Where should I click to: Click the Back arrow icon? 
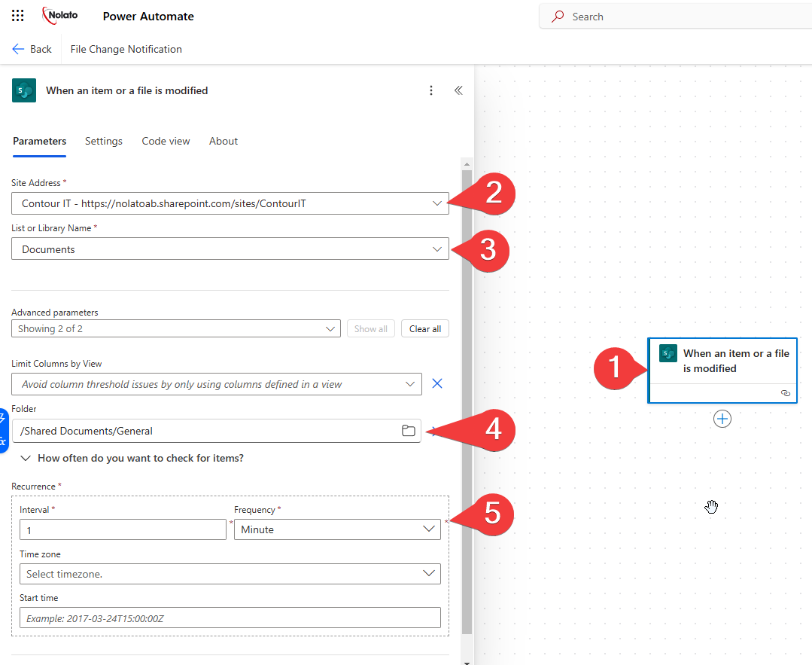click(18, 49)
